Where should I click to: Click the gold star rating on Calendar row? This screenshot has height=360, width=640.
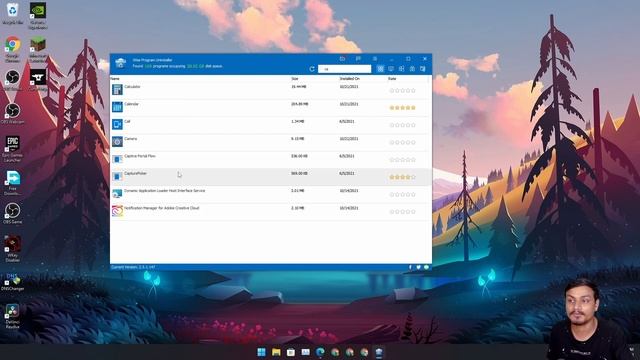tap(402, 108)
